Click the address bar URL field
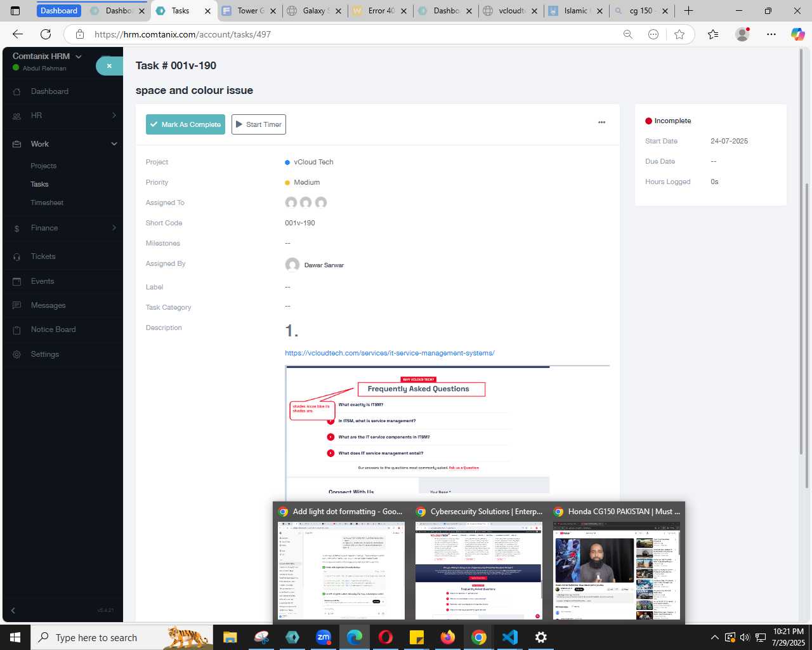 [355, 34]
